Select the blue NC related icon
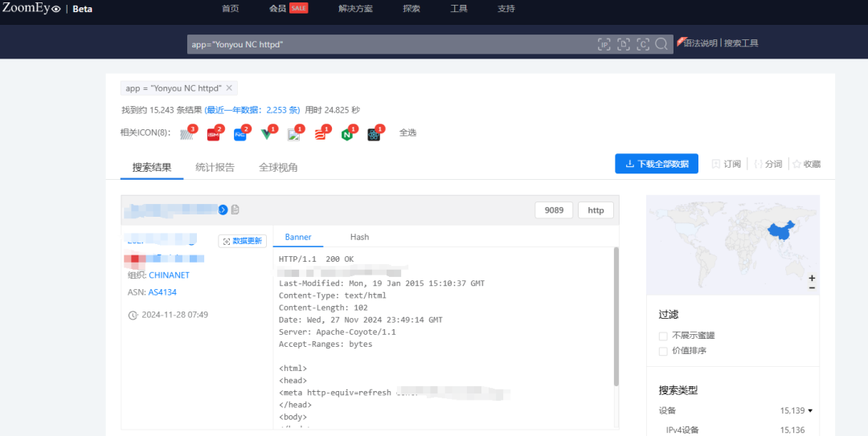 click(x=240, y=134)
